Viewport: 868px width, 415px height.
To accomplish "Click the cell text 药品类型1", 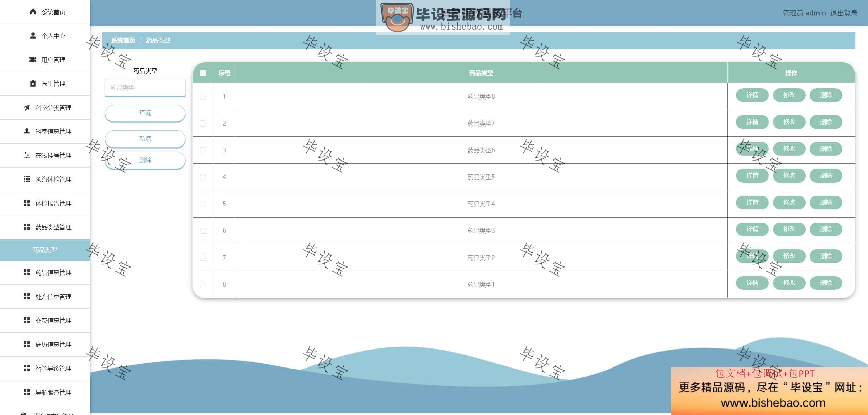I will (481, 284).
